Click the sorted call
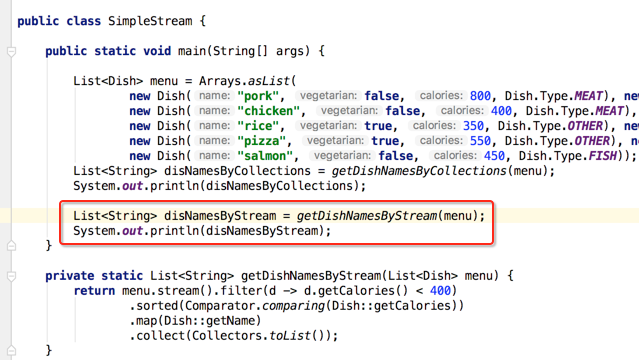639x360 pixels. pos(160,306)
